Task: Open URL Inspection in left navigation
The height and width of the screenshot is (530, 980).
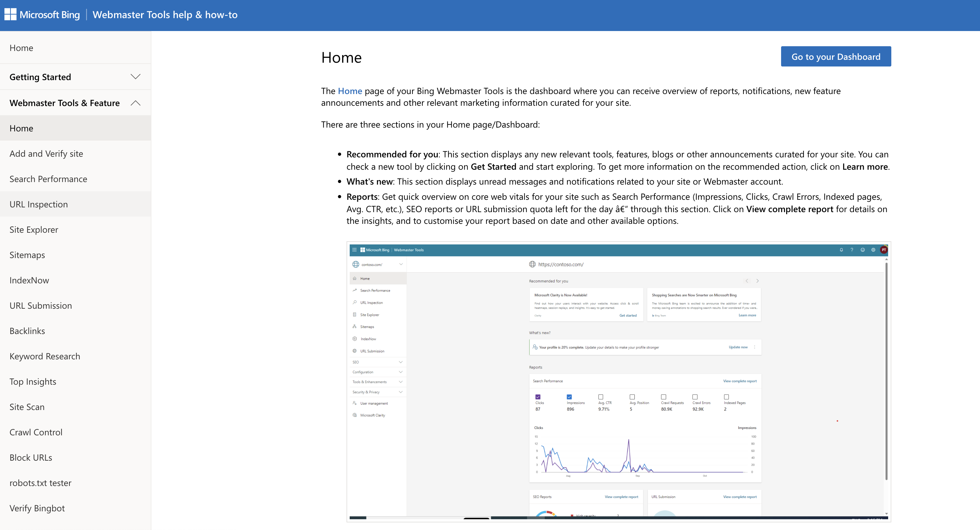Action: pyautogui.click(x=39, y=204)
